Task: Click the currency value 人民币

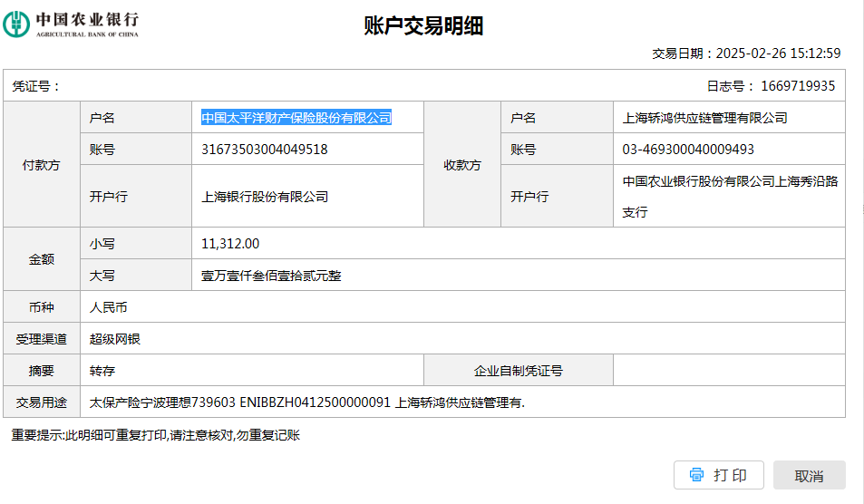Action: click(109, 307)
